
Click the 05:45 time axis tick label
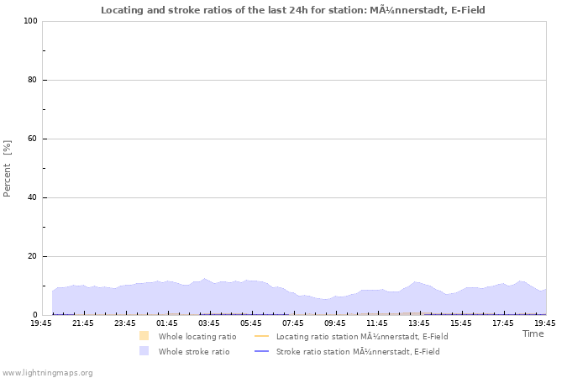pyautogui.click(x=251, y=323)
